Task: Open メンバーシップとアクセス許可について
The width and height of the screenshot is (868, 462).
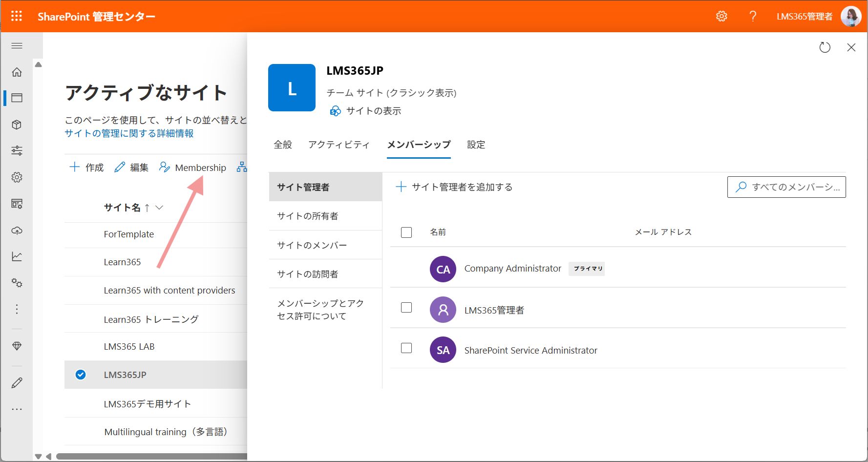Action: click(325, 310)
